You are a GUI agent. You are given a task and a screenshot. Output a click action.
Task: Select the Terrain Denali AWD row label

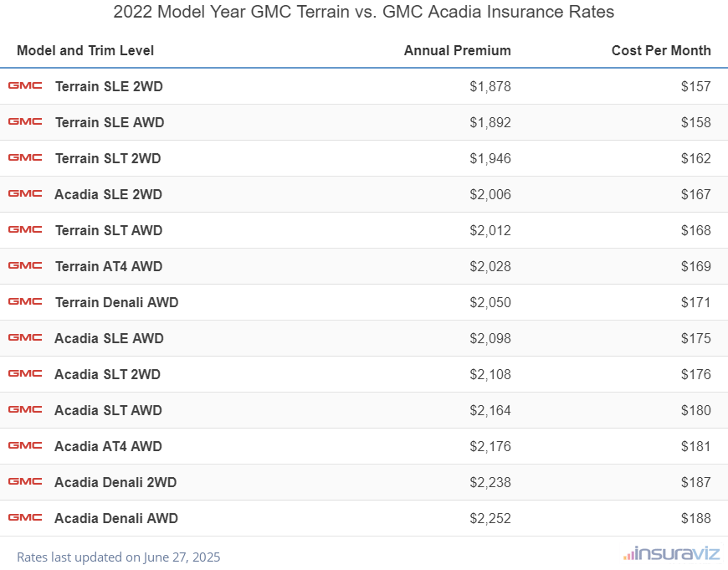[117, 302]
